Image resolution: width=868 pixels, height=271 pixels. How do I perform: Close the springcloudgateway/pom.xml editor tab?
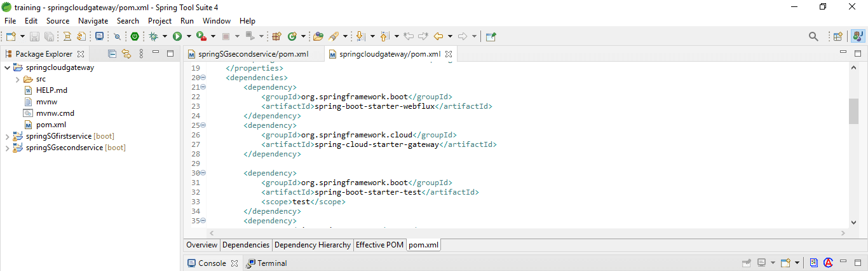pos(448,54)
